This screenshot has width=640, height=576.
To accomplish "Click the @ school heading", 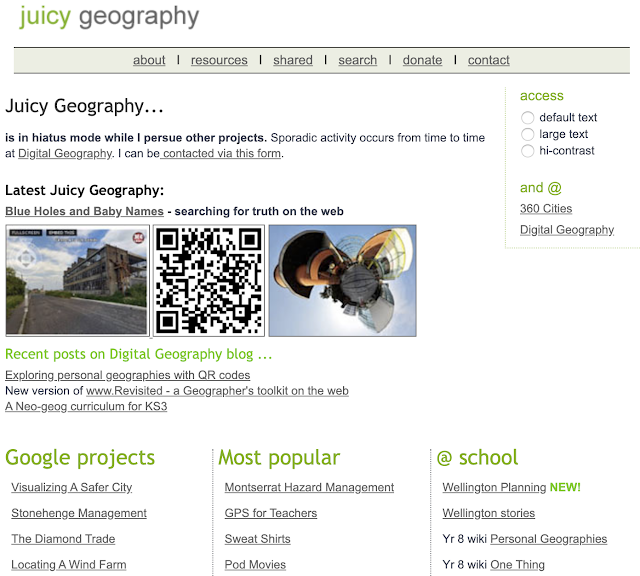I will 478,458.
